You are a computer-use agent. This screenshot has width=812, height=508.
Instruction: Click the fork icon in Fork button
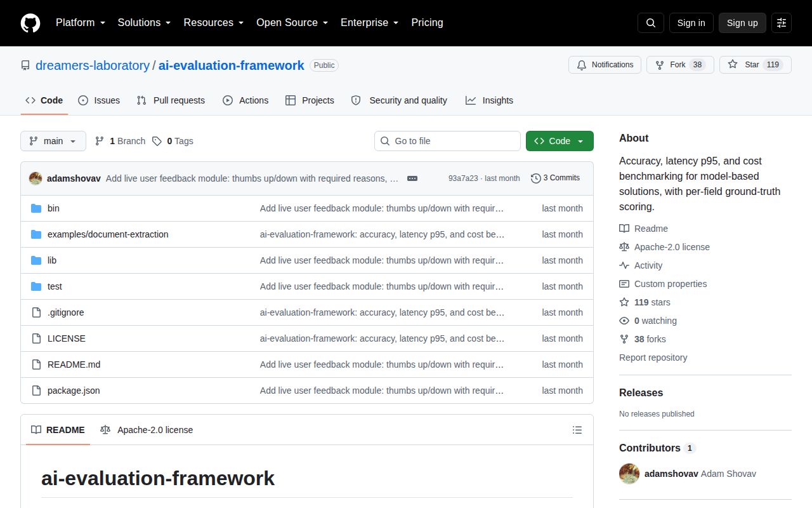660,65
